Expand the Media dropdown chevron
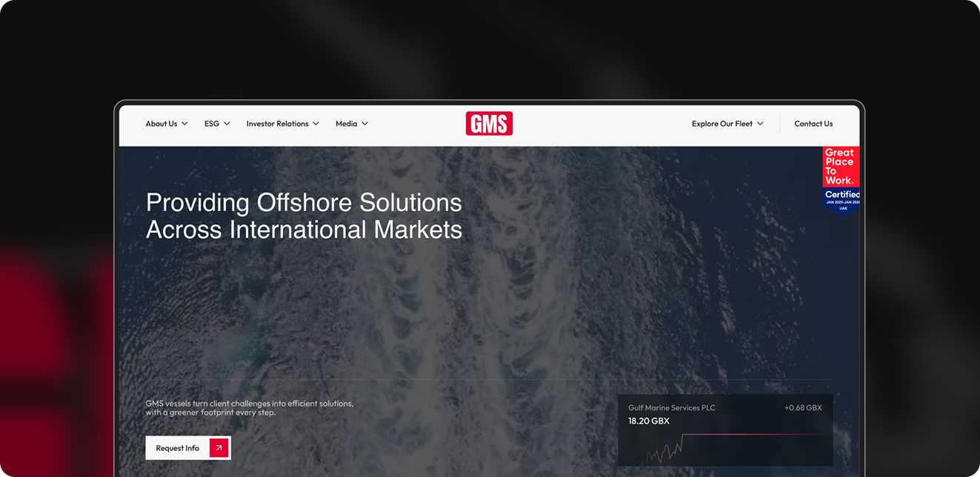The height and width of the screenshot is (477, 980). [364, 124]
